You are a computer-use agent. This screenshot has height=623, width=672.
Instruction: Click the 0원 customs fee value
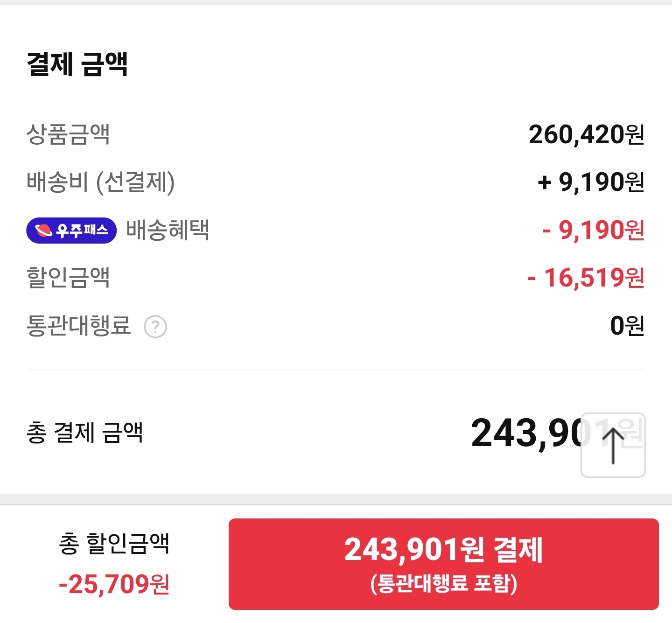coord(627,326)
